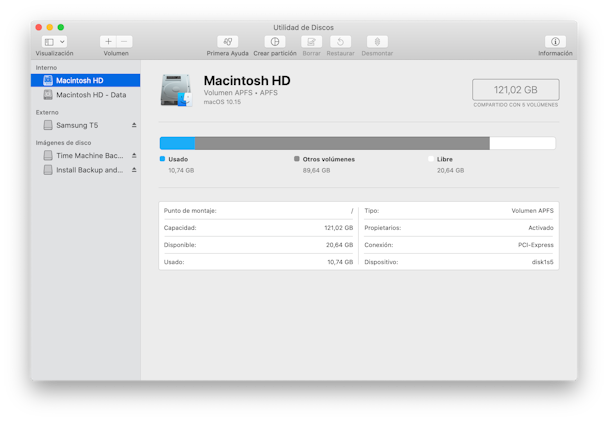Click the Utilidad de Discos window title
608x421 pixels.
[x=303, y=28]
